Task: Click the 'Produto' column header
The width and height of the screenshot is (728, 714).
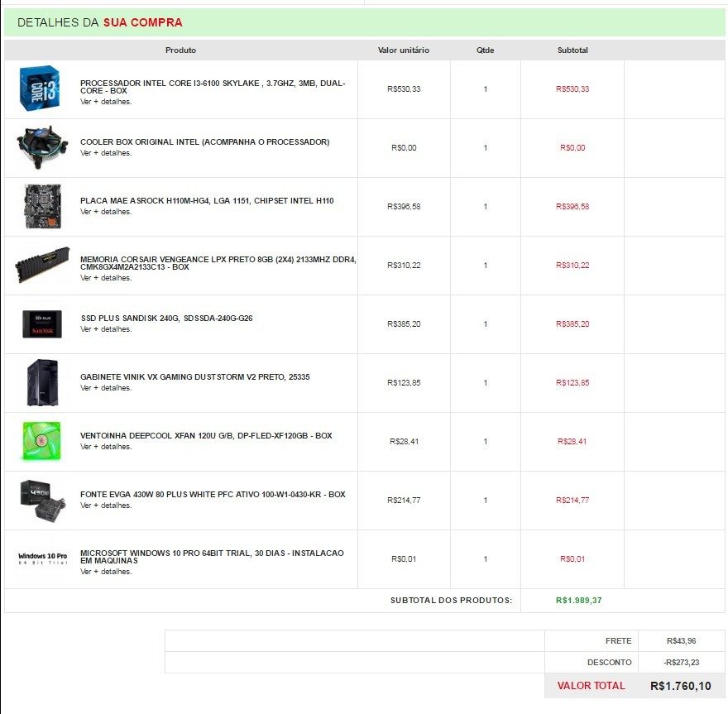Action: click(x=180, y=50)
